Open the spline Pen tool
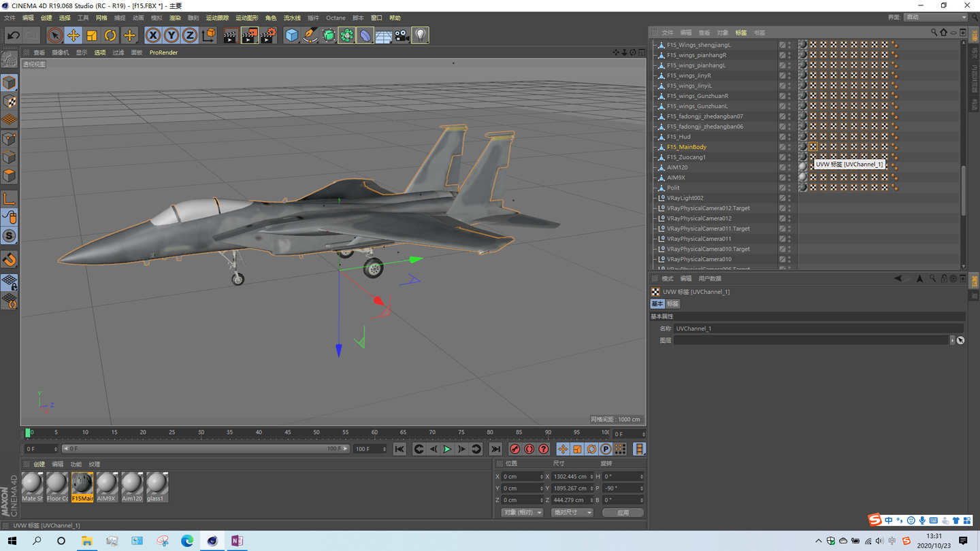Screen dimensions: 980x551 coord(310,35)
